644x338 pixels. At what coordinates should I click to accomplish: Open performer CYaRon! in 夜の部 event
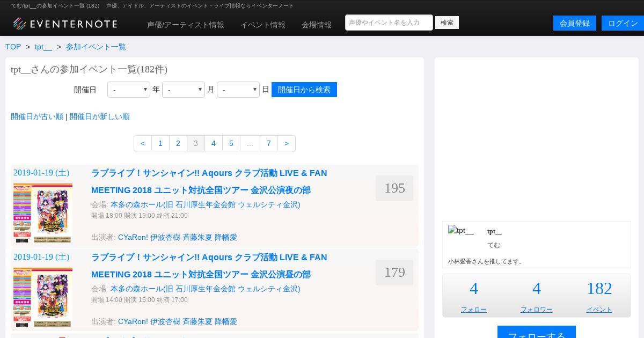click(133, 237)
